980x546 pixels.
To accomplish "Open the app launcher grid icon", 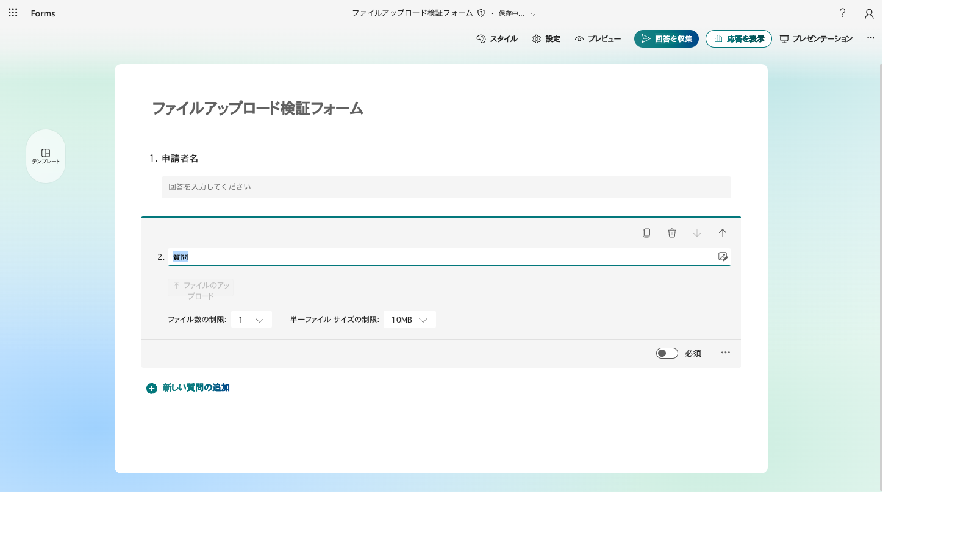I will tap(13, 13).
